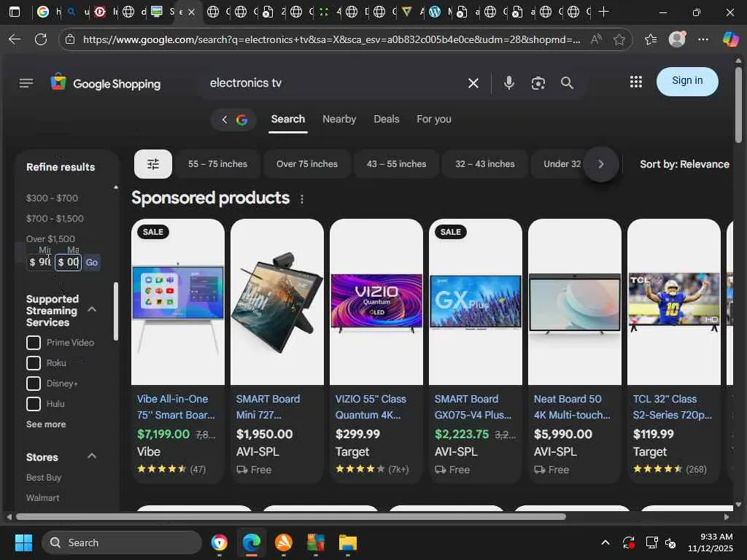
Task: Open TCL 32" Class S2-Series link
Action: pyautogui.click(x=672, y=407)
